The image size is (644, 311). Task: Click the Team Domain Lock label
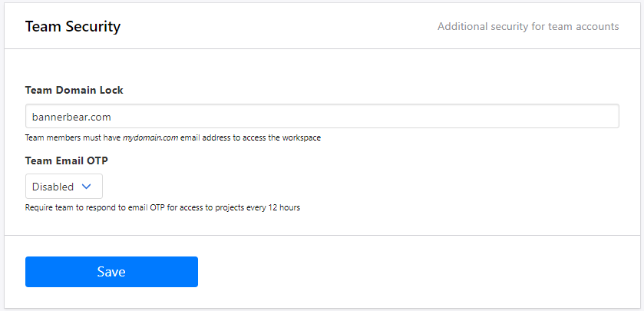click(74, 90)
